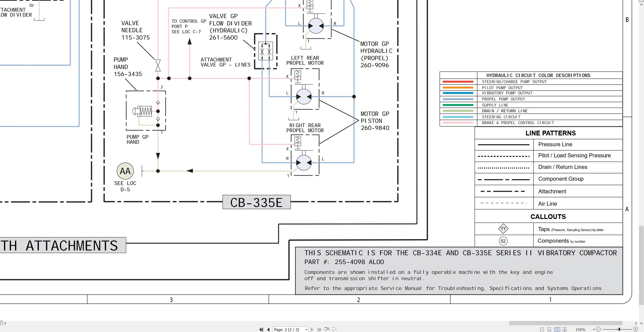This screenshot has width=644, height=332.
Task: Click the 150% zoom value
Action: (x=580, y=329)
